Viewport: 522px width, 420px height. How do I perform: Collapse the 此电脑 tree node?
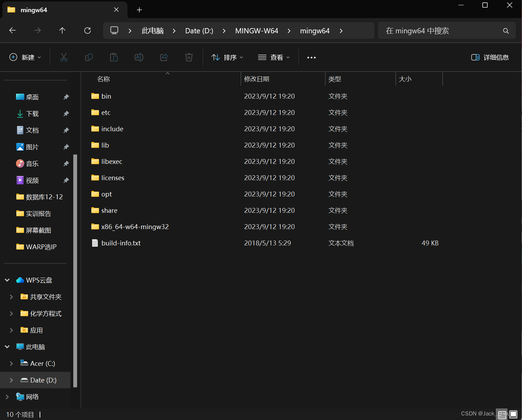[x=7, y=347]
